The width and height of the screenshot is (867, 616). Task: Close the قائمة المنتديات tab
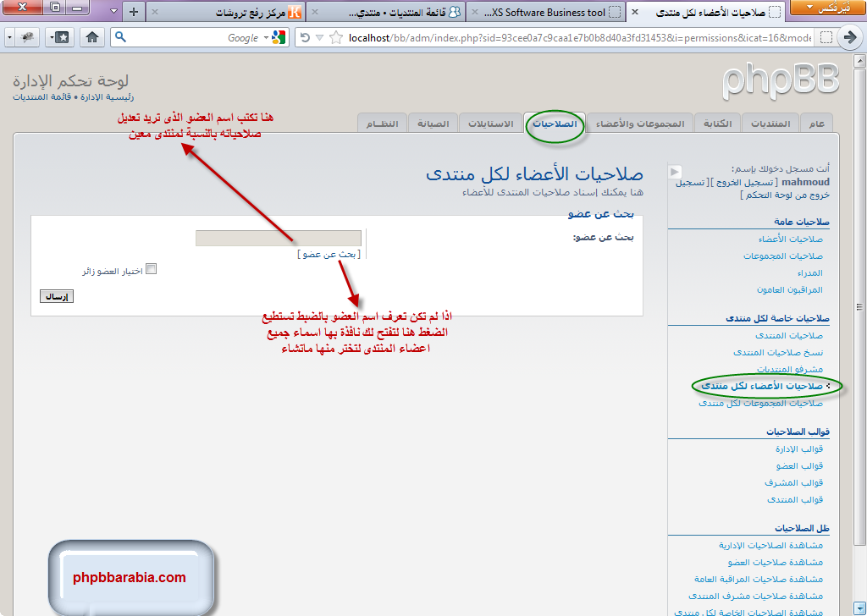coord(314,12)
